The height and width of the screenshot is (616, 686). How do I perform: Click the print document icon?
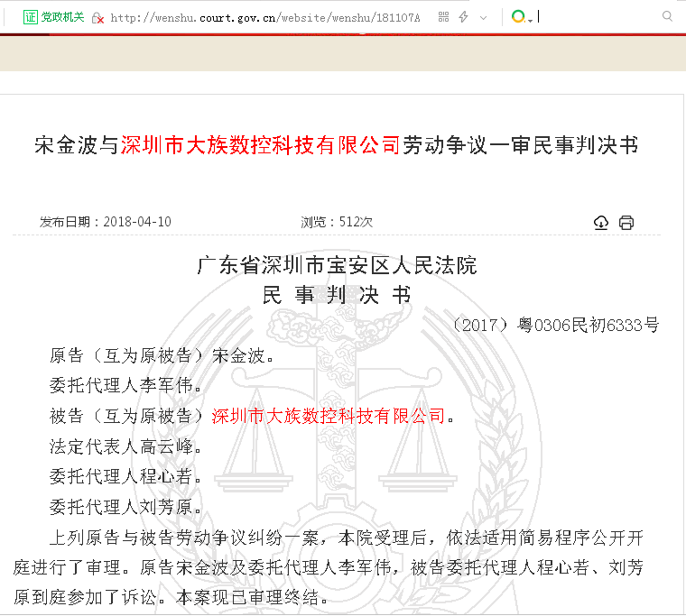[626, 223]
